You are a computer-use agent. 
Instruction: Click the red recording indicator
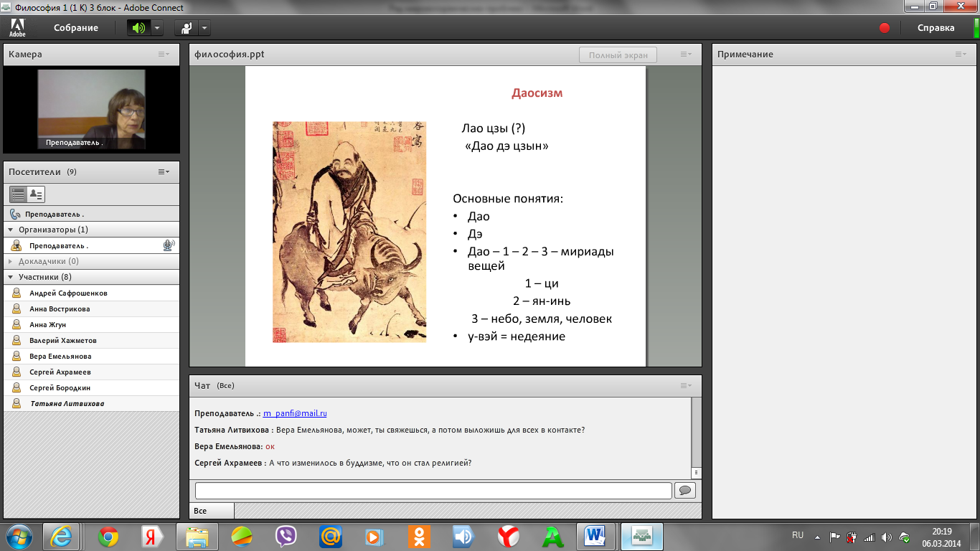(885, 28)
